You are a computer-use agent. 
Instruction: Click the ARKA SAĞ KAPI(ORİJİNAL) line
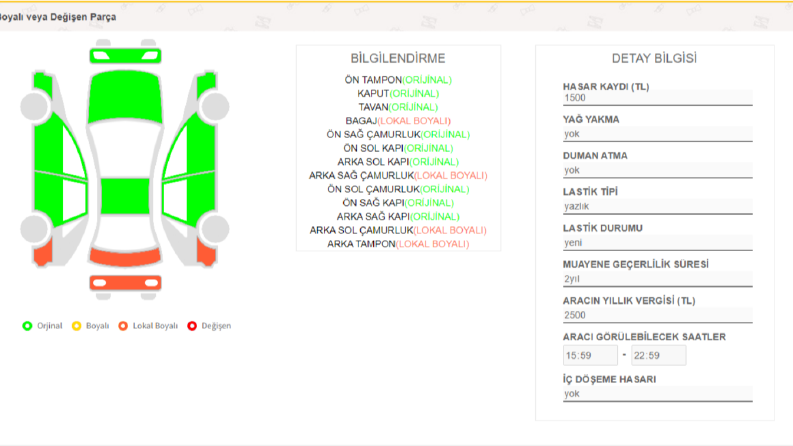398,216
